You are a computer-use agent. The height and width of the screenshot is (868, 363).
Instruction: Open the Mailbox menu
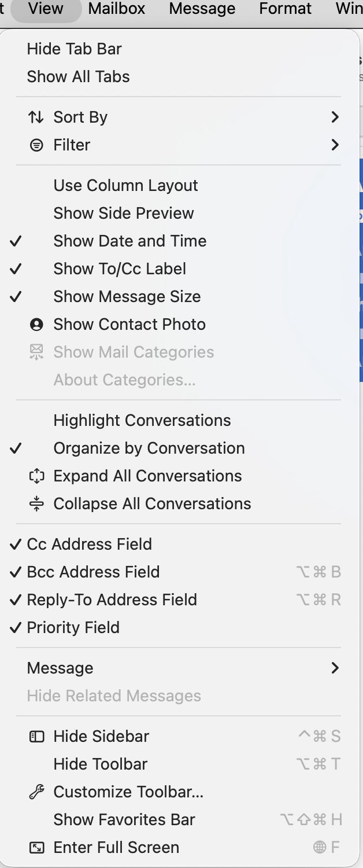[117, 9]
